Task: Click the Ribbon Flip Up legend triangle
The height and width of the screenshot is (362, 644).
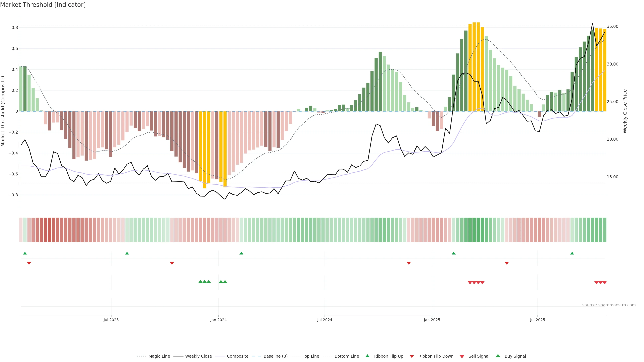Action: [x=367, y=356]
